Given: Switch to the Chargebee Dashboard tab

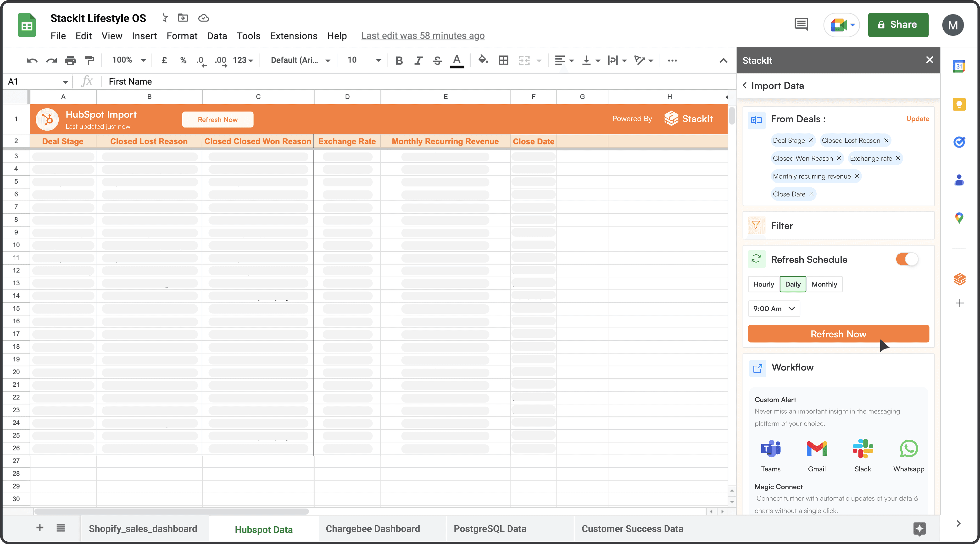Looking at the screenshot, I should pos(373,528).
